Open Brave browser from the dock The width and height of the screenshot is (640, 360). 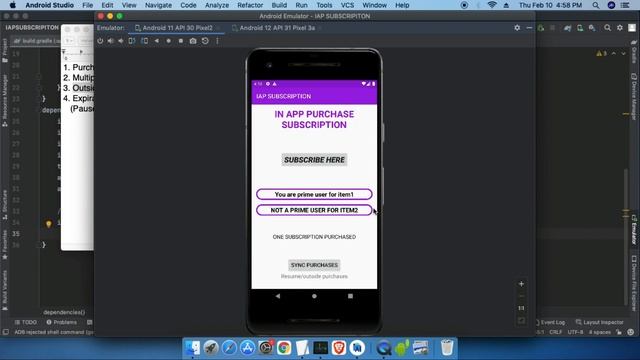click(x=339, y=348)
